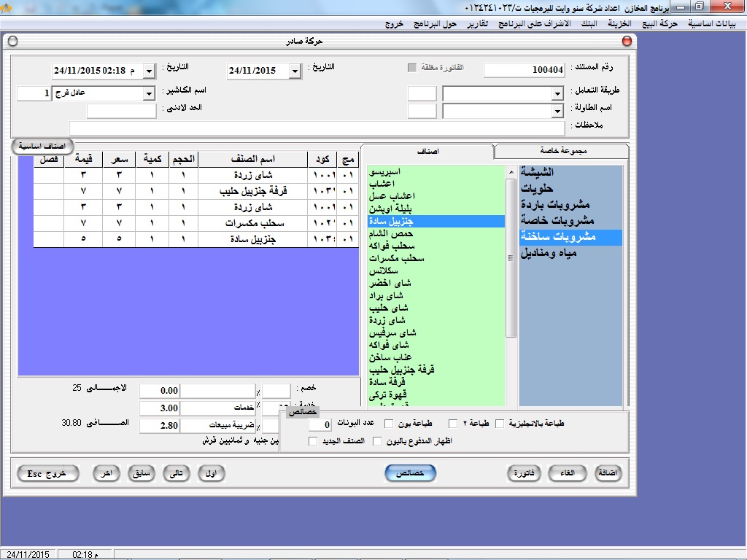Go to next record with تالى button
This screenshot has width=747, height=560.
[174, 472]
